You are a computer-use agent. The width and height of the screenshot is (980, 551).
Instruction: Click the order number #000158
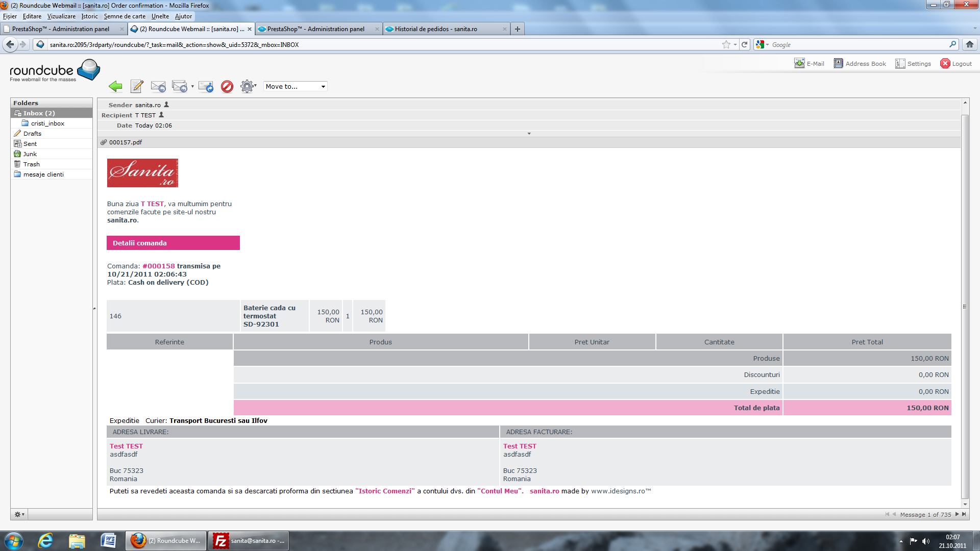click(x=158, y=266)
